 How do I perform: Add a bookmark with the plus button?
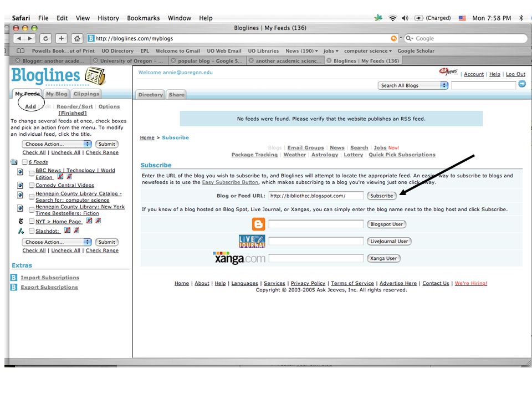coord(62,38)
